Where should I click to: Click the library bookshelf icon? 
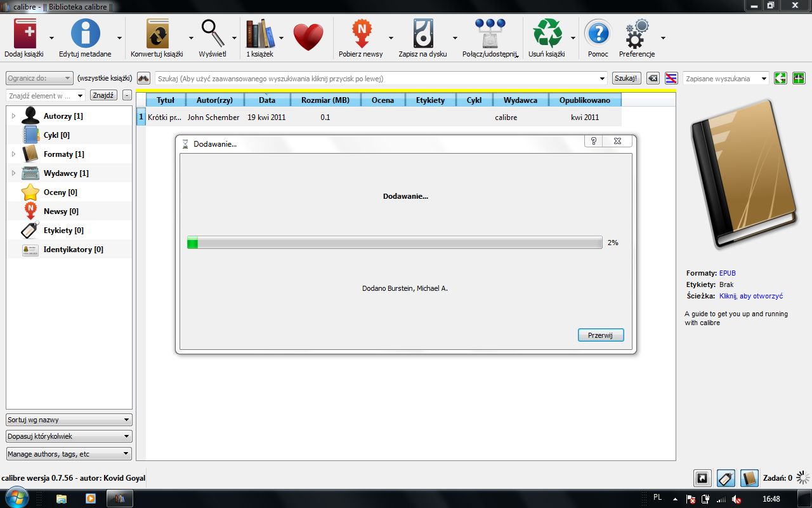[259, 34]
